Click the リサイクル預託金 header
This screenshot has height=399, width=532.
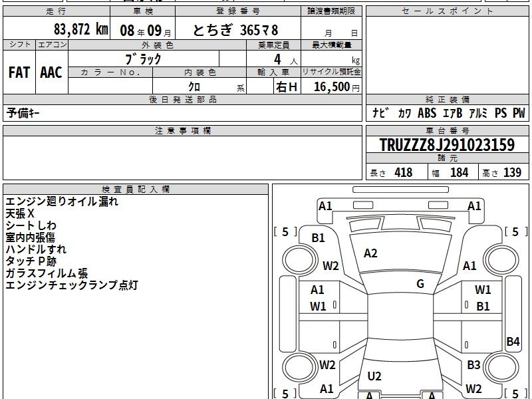(331, 72)
